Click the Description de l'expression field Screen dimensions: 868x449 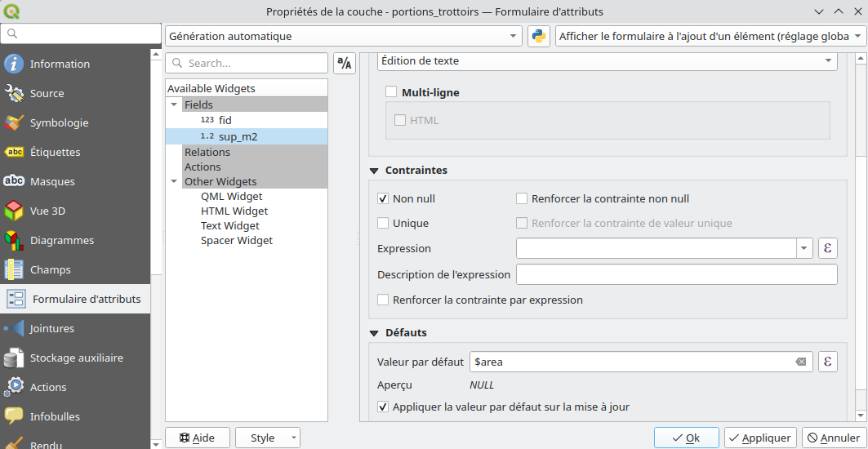coord(676,274)
